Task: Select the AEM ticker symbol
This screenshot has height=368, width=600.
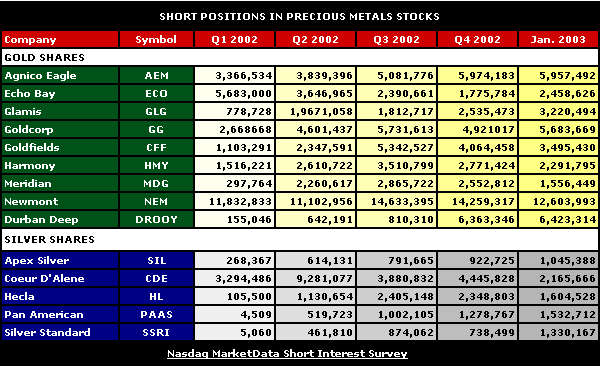Action: click(157, 75)
